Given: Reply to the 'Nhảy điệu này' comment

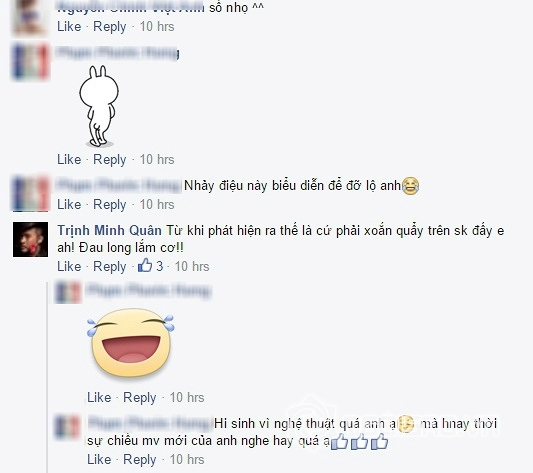Looking at the screenshot, I should (109, 205).
